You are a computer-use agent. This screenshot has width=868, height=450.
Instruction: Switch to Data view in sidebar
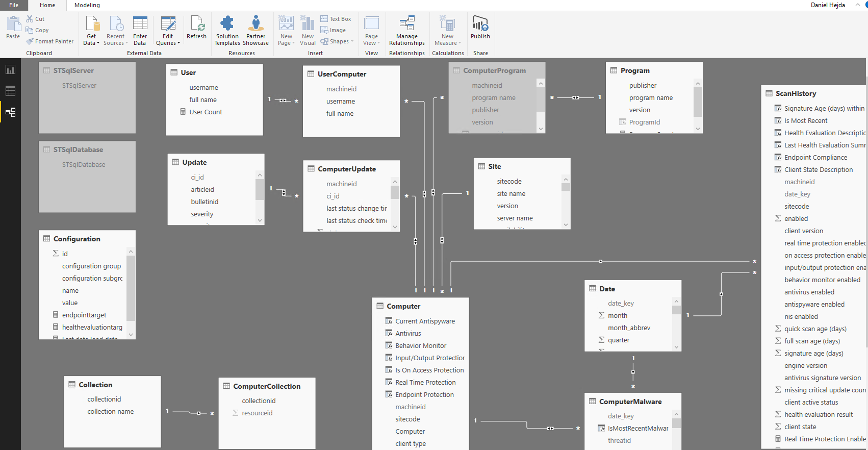tap(10, 91)
